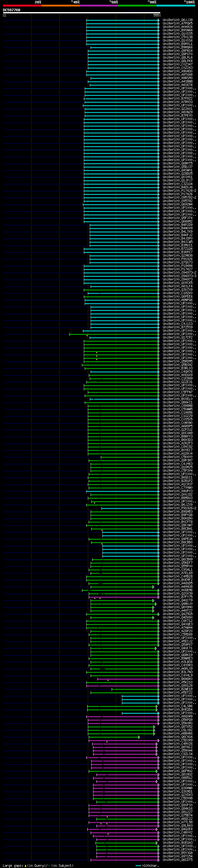Select the UniRef100_Q6CDT5 last hit label

click(x=178, y=860)
